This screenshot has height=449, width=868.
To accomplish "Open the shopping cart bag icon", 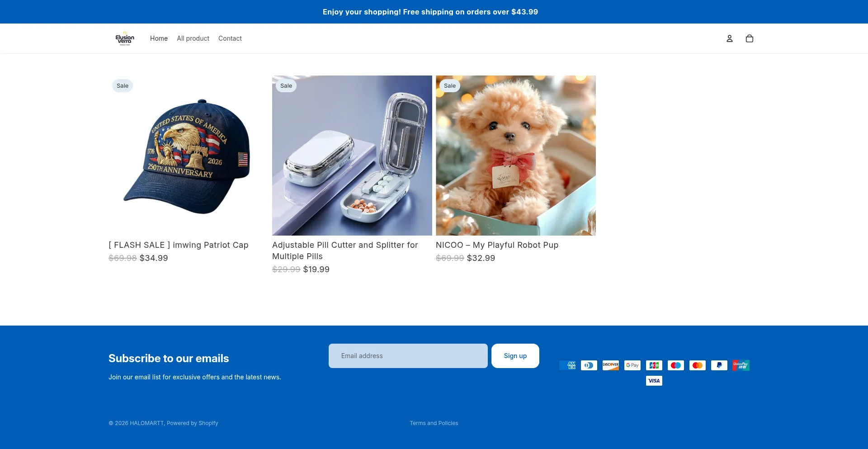I will pos(749,38).
